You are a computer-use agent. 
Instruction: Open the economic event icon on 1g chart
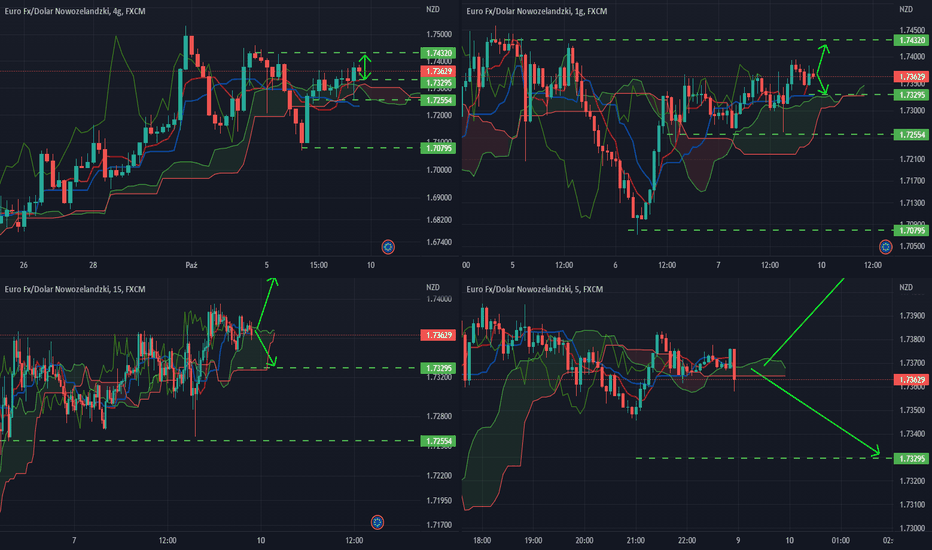pyautogui.click(x=886, y=246)
